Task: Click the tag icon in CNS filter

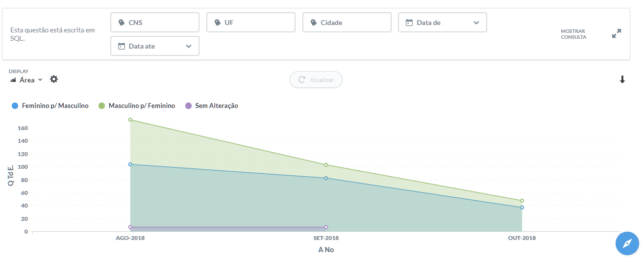Action: pos(122,23)
